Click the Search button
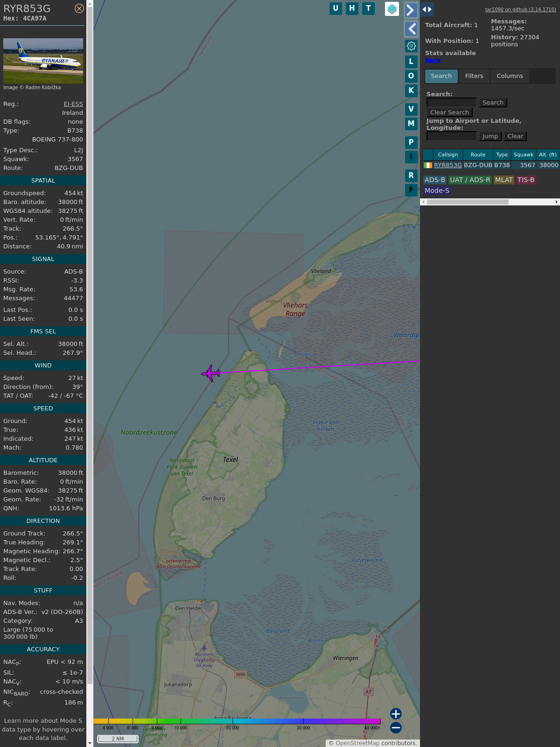The image size is (560, 747). point(493,103)
